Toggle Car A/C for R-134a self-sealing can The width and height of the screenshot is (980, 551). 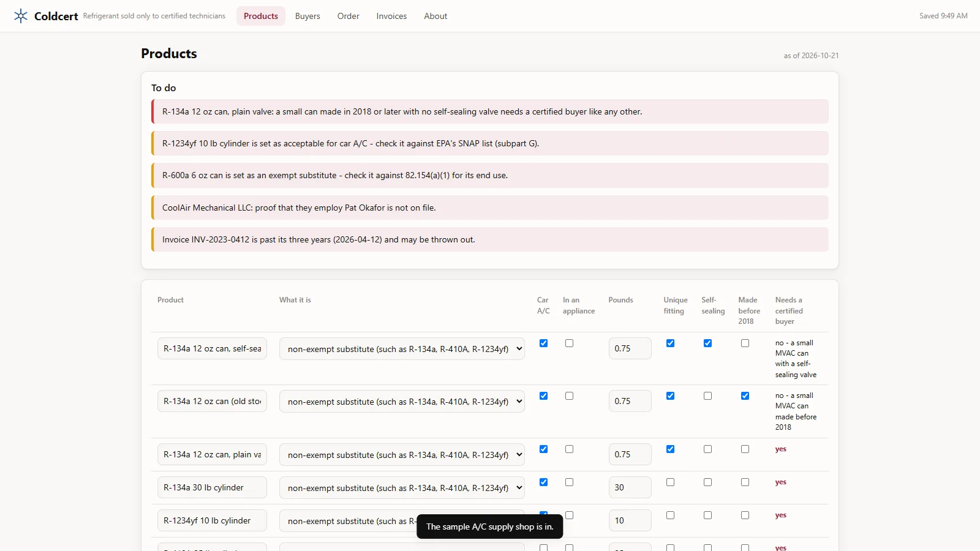pos(543,343)
